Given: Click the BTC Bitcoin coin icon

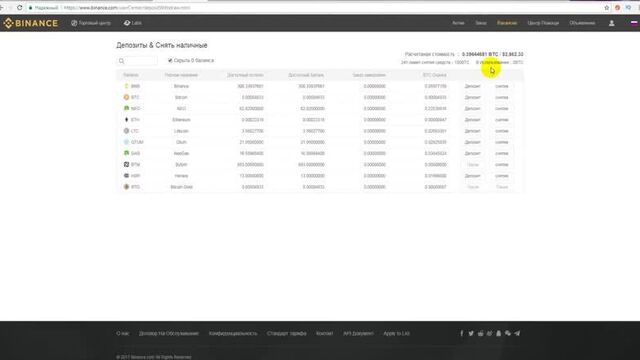Looking at the screenshot, I should click(127, 97).
